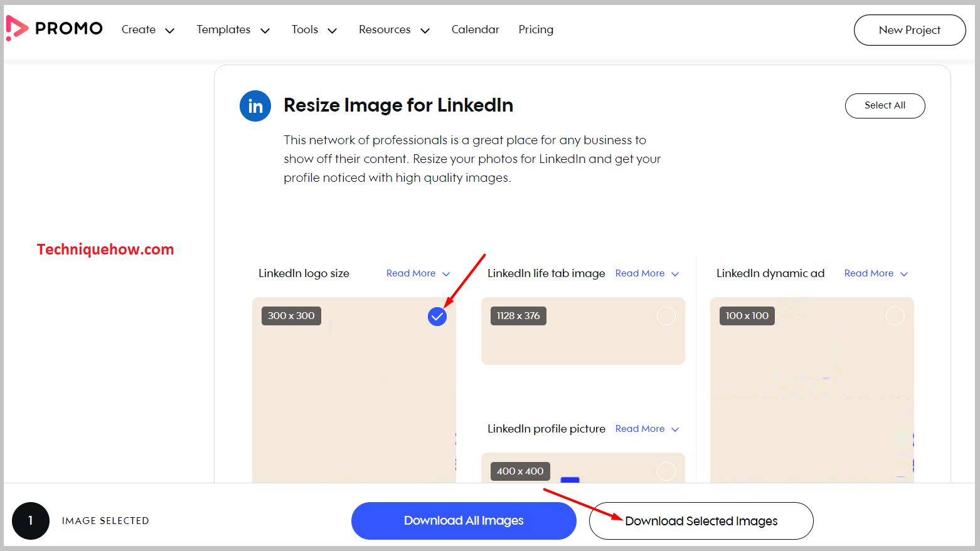Click the chevron beside Create
The image size is (980, 551).
[x=169, y=31]
